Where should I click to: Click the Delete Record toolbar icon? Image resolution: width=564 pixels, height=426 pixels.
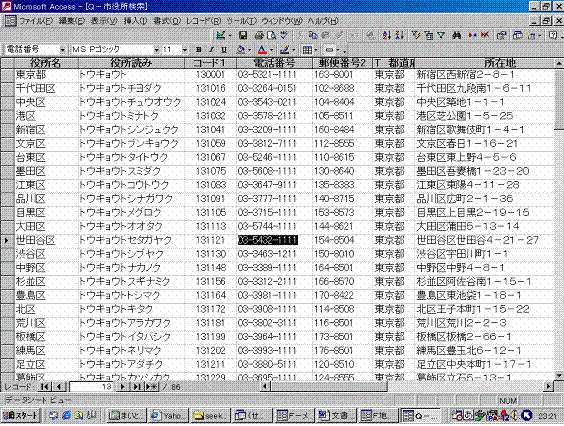click(x=485, y=35)
